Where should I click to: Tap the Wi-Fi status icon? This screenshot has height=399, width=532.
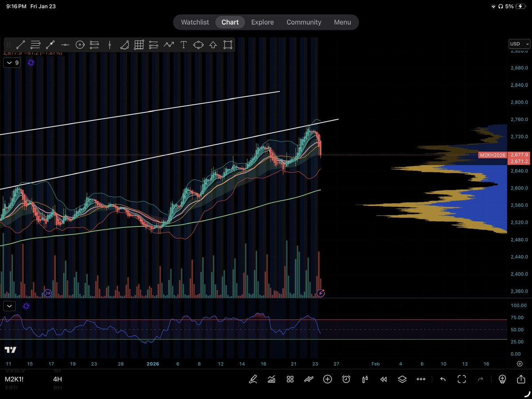pyautogui.click(x=493, y=6)
